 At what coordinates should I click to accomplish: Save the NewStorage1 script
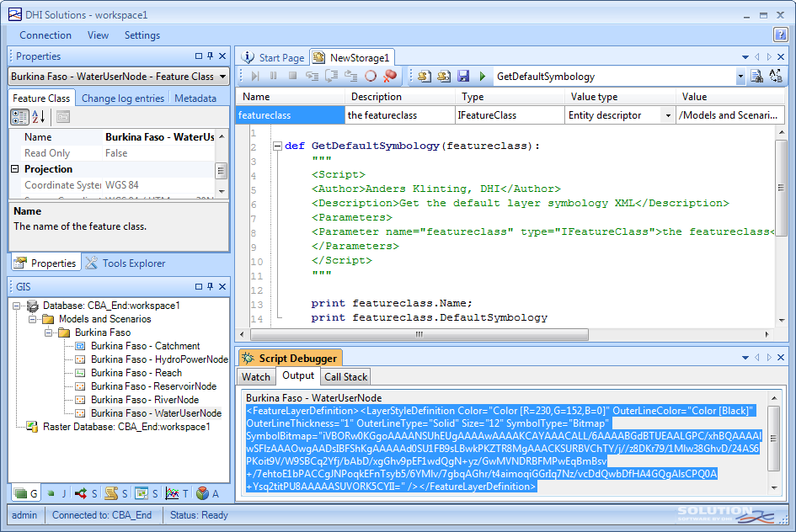click(462, 76)
